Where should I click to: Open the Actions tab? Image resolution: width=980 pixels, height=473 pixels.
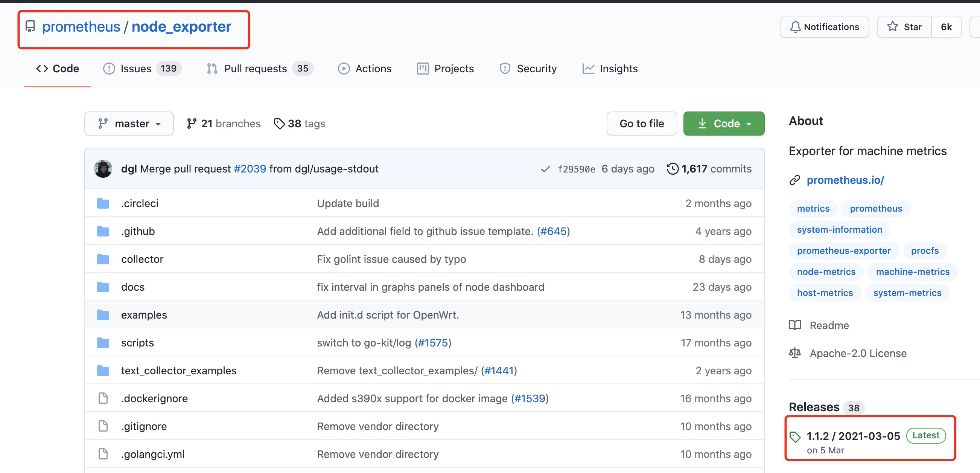point(364,69)
